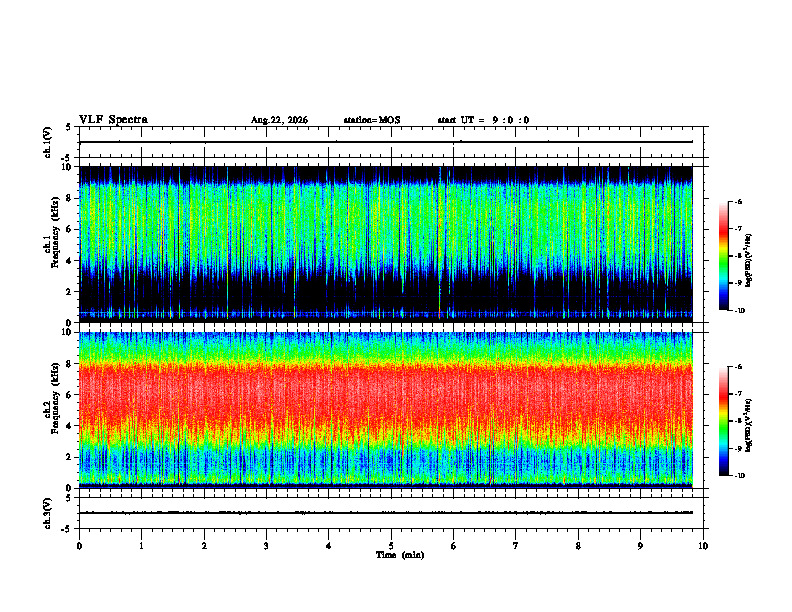
Task: Click the "ch.1(V)" voltage axis label
Action: [x=48, y=142]
